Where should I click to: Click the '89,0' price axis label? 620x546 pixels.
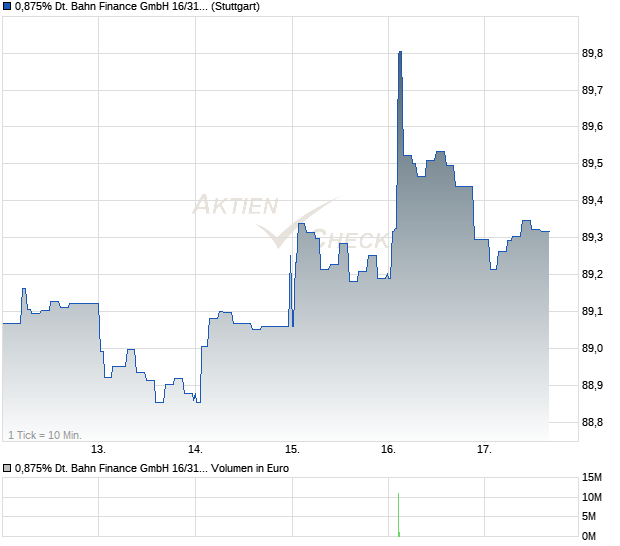(592, 348)
